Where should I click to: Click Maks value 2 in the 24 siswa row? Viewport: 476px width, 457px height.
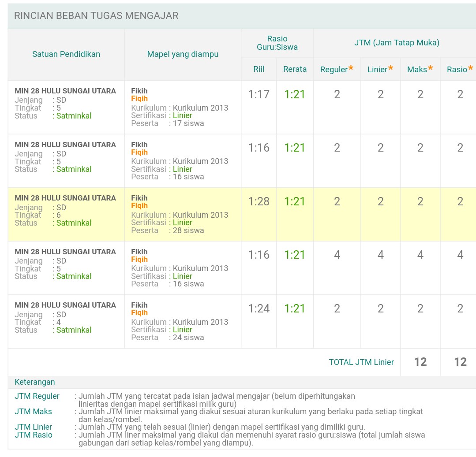tap(420, 308)
